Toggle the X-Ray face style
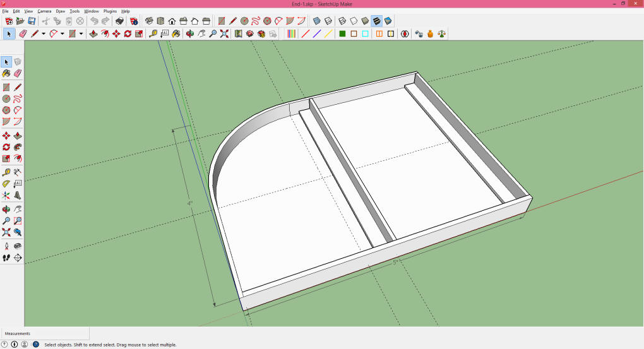The width and height of the screenshot is (644, 349). coord(316,21)
